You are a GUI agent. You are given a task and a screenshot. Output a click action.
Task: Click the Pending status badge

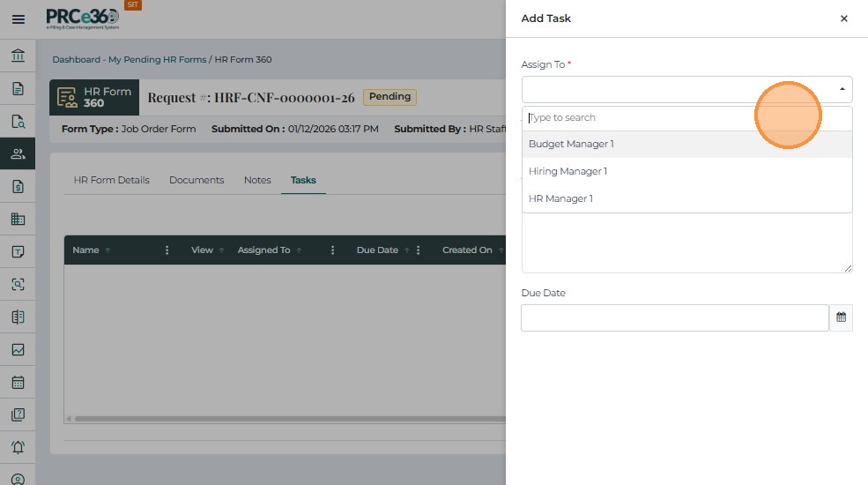coord(389,97)
